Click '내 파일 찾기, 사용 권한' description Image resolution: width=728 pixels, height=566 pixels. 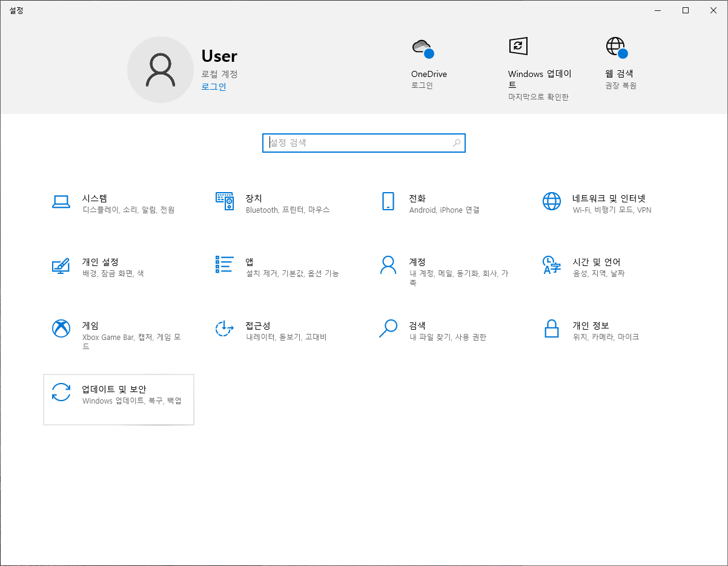coord(448,338)
